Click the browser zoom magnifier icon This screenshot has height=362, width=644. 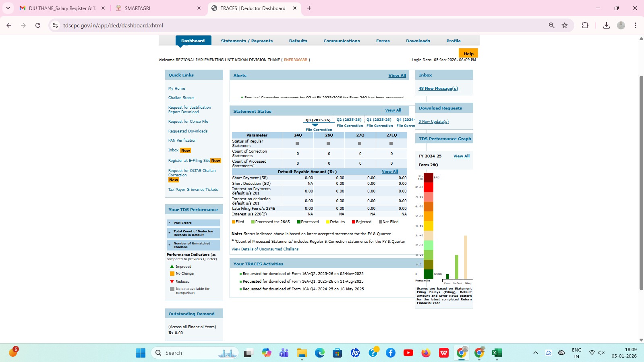pyautogui.click(x=551, y=25)
